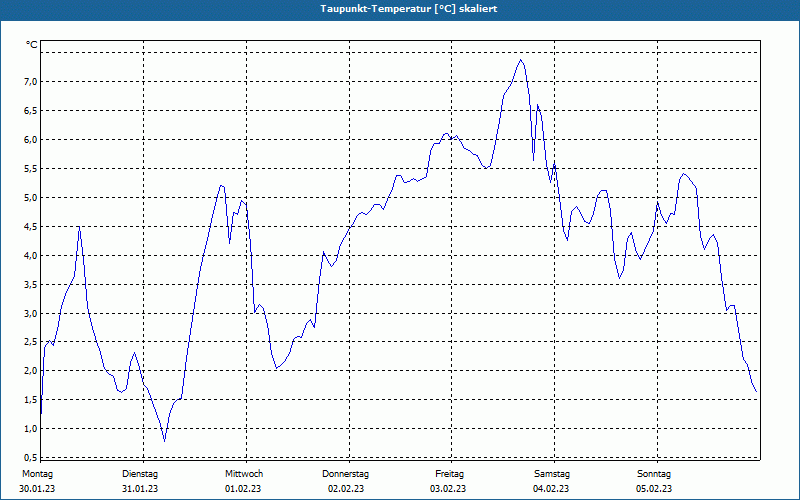The height and width of the screenshot is (500, 800).
Task: Click the date '03.02.23'
Action: pyautogui.click(x=448, y=489)
